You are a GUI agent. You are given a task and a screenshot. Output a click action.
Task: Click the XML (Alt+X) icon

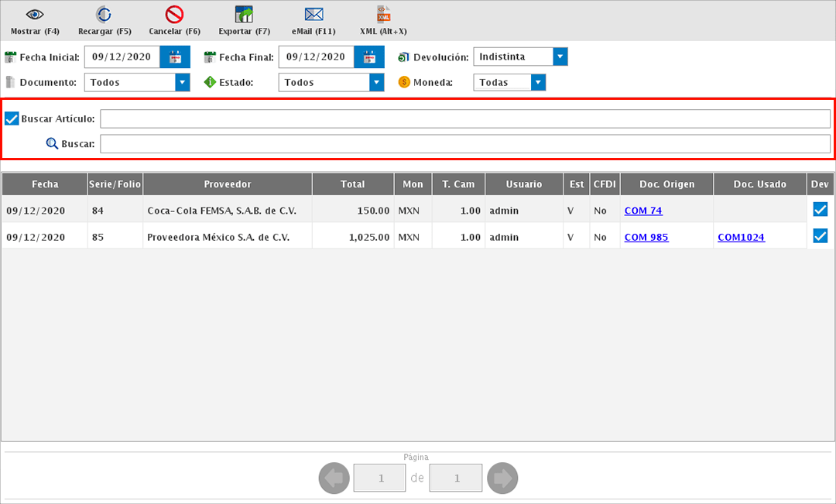(x=383, y=15)
